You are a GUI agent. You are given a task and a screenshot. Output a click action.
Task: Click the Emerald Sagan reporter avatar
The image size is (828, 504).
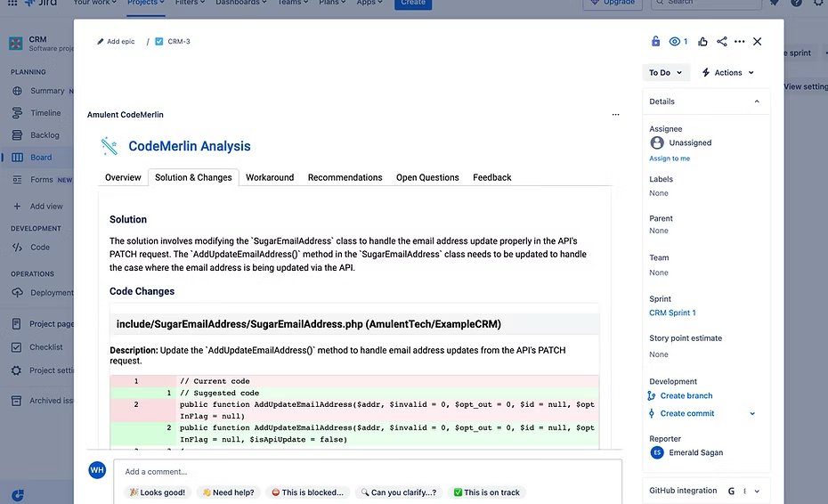657,452
